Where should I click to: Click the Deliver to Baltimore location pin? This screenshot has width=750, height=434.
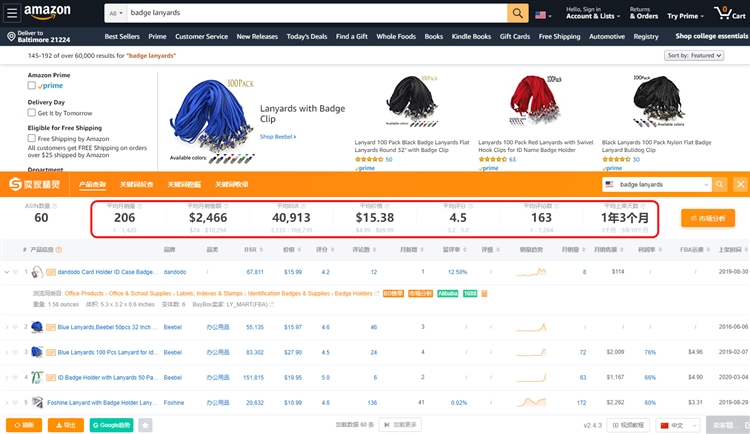click(x=11, y=36)
